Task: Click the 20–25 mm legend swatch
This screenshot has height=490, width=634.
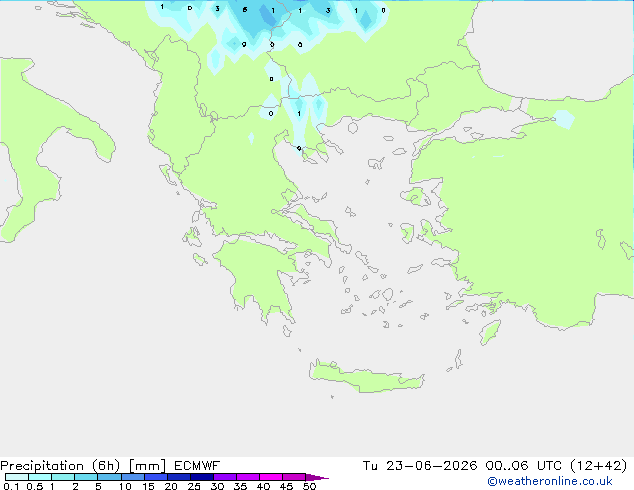Action: 178,477
